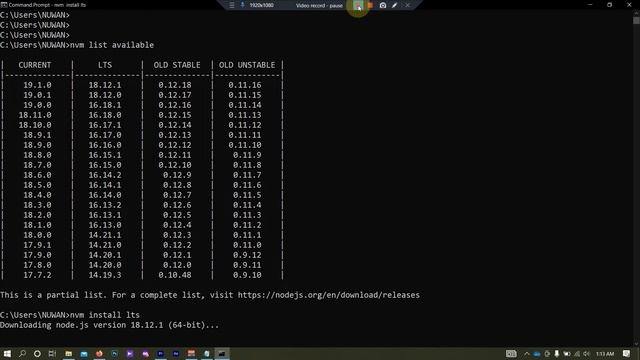Open the touch keyboard tray icon

tap(511, 354)
